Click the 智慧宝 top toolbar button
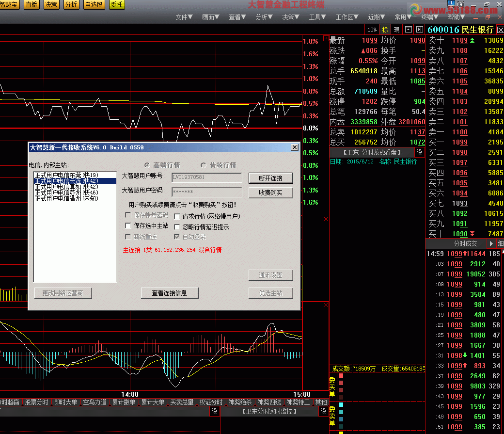Screen dimensions: 504x434 pos(9,4)
